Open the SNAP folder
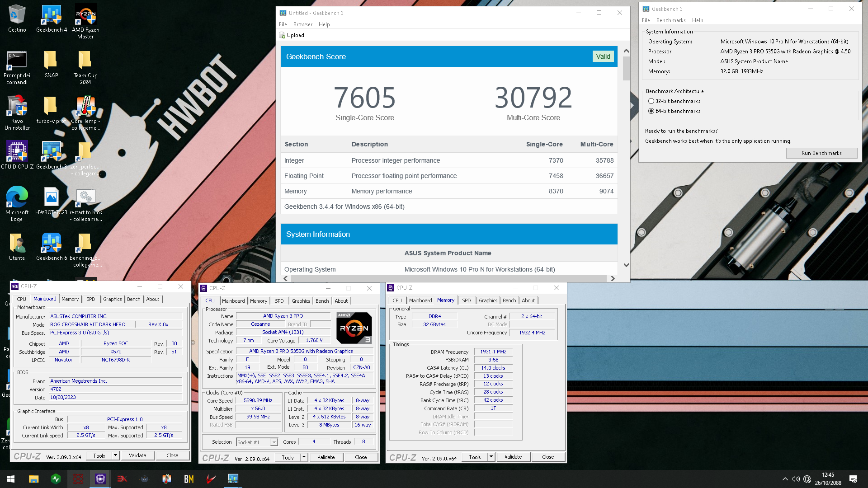868x488 pixels. pos(51,64)
